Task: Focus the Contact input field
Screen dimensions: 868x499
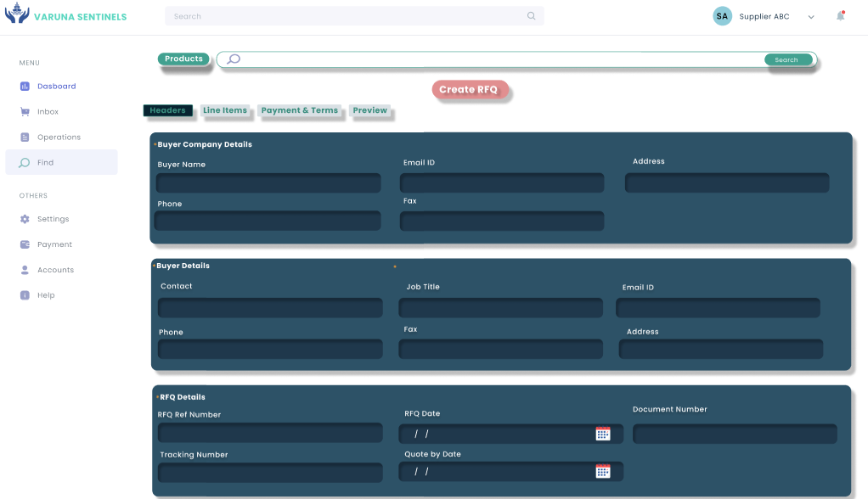Action: point(270,307)
